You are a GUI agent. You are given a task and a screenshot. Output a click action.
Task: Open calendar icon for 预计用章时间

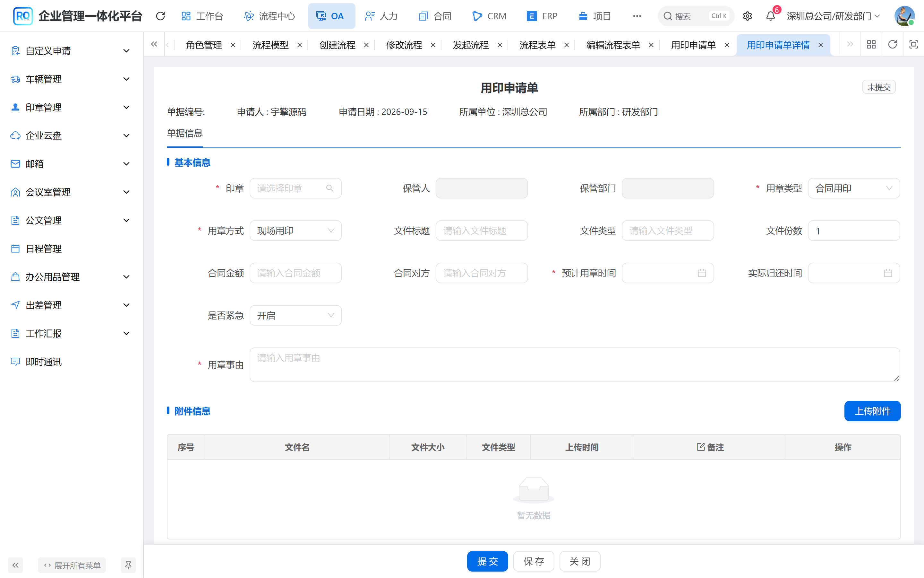(x=702, y=273)
